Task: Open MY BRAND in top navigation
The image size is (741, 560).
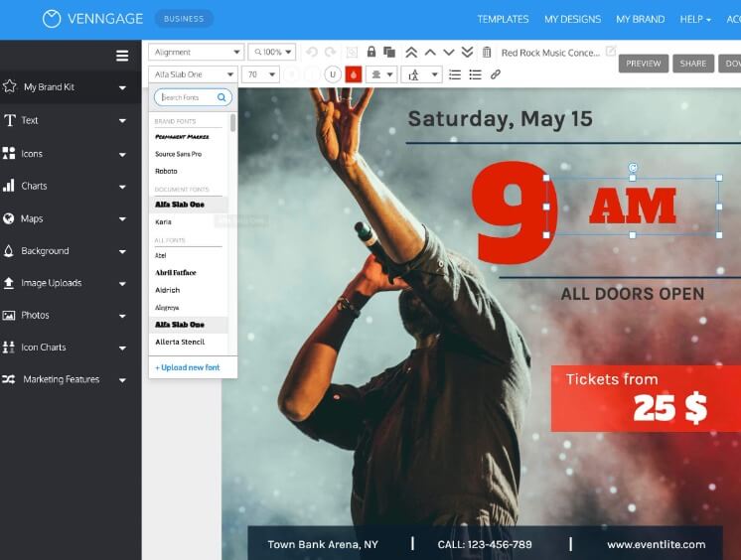Action: (640, 20)
